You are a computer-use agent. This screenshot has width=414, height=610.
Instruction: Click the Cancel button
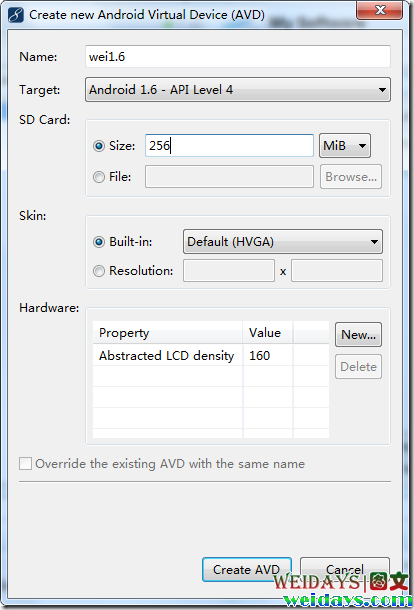345,570
